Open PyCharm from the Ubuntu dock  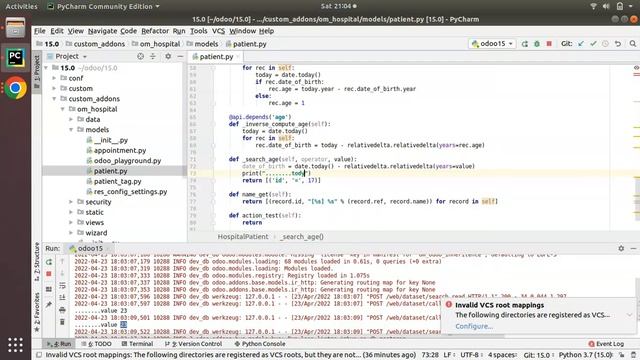(15, 58)
